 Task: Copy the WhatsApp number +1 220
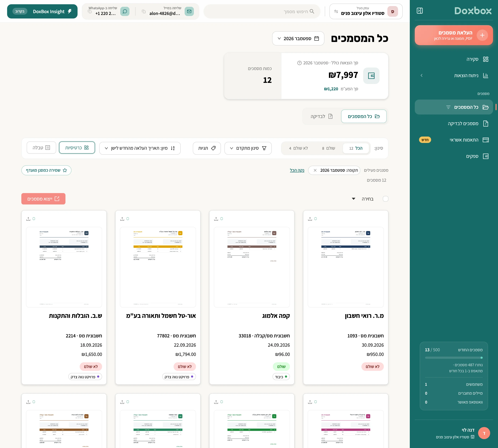click(x=90, y=12)
